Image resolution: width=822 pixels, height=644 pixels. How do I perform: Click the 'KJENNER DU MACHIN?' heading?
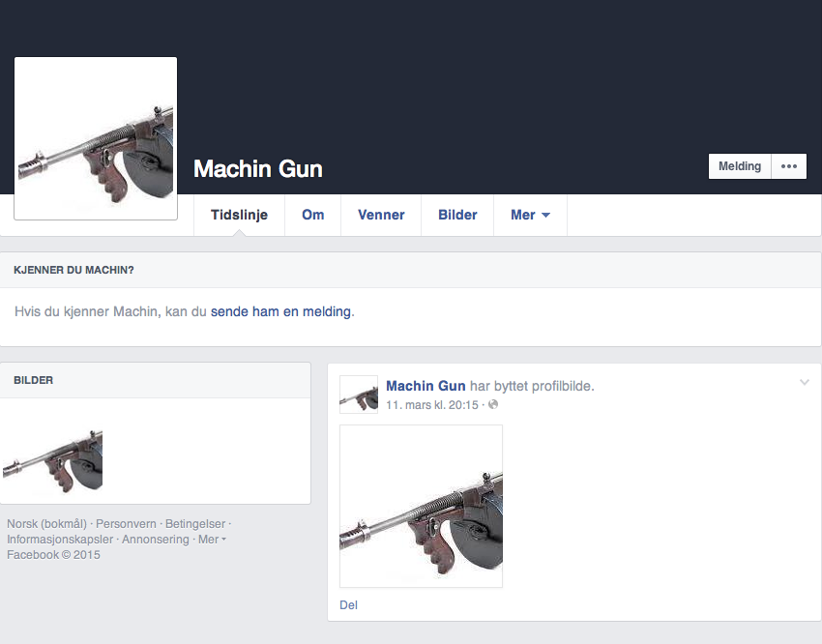(x=73, y=271)
